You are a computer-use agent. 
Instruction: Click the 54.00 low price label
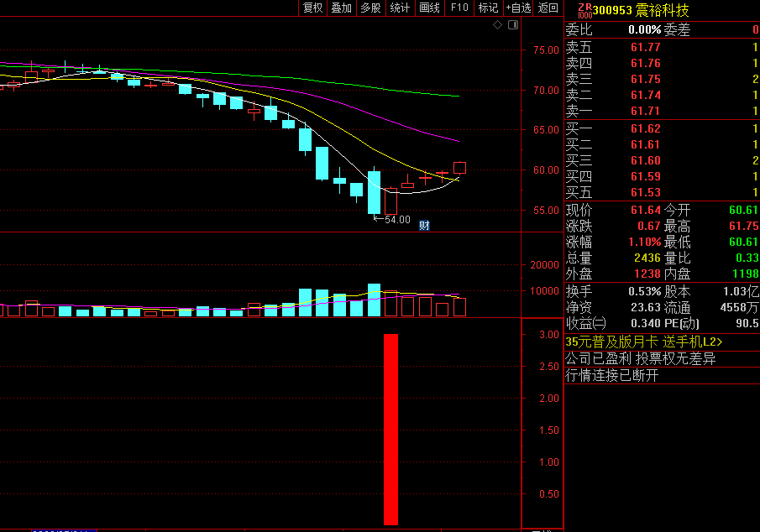click(397, 220)
